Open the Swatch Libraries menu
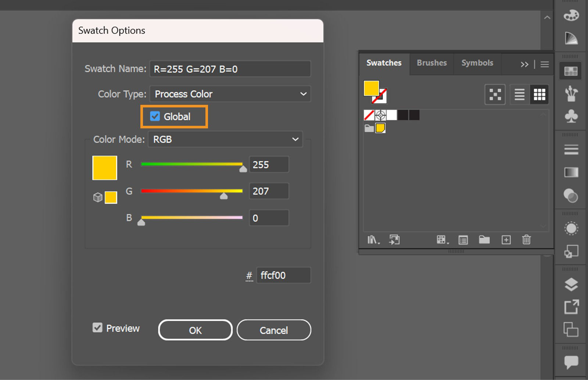 [373, 240]
